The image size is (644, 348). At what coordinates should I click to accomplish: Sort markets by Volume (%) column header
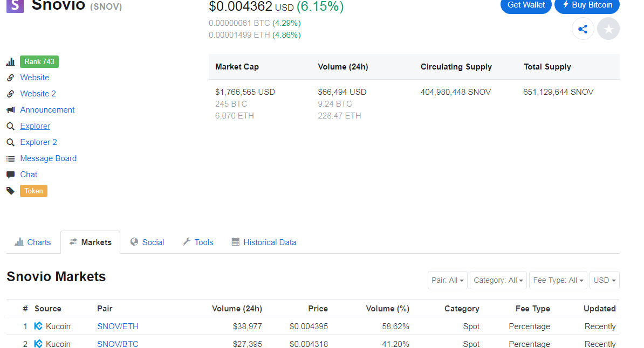click(x=387, y=309)
